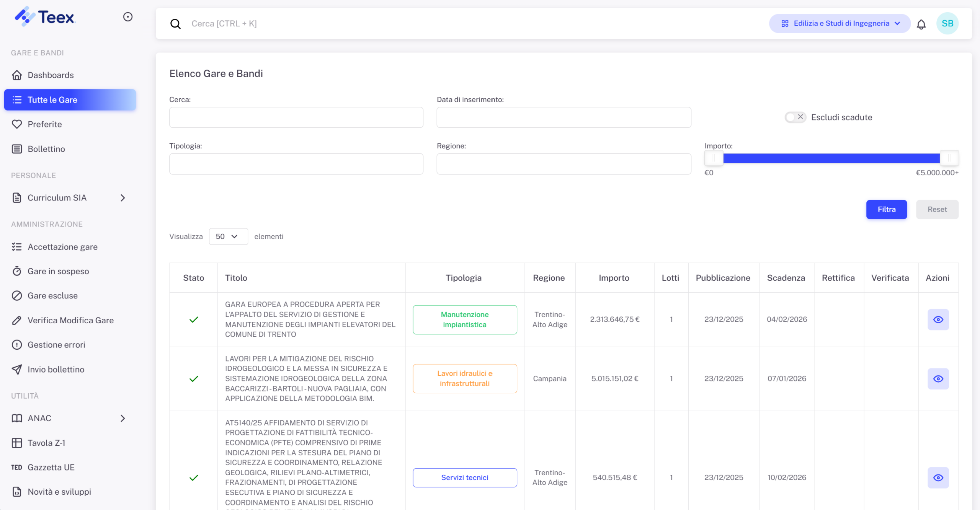The image size is (980, 510).
Task: Click the sidebar pin circle icon
Action: point(128,17)
